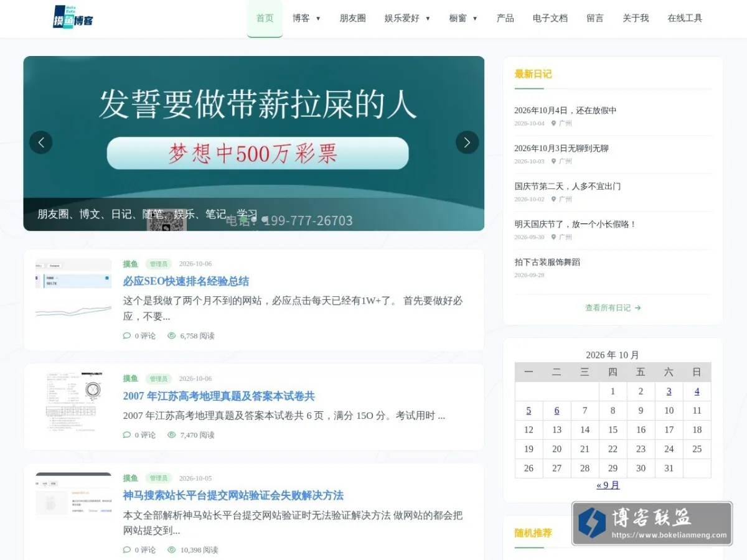This screenshot has width=747, height=560.
Task: Click 管理员 badge on 2007年江苏高考 post
Action: [x=159, y=379]
